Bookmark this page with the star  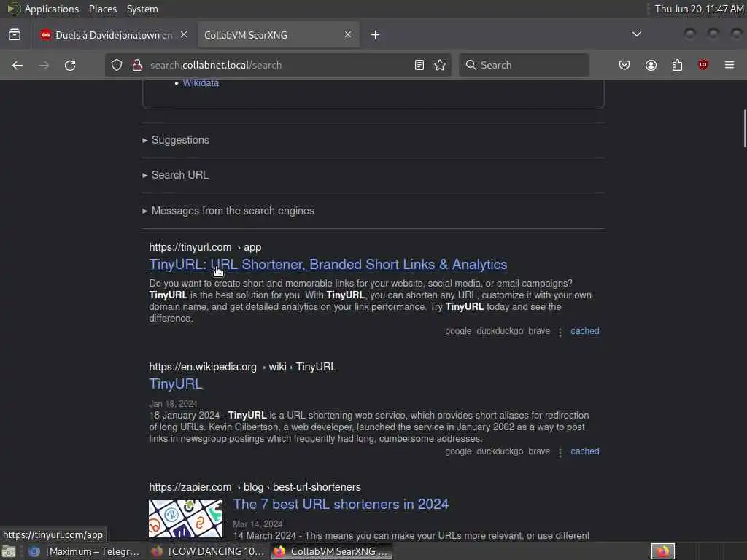click(440, 65)
